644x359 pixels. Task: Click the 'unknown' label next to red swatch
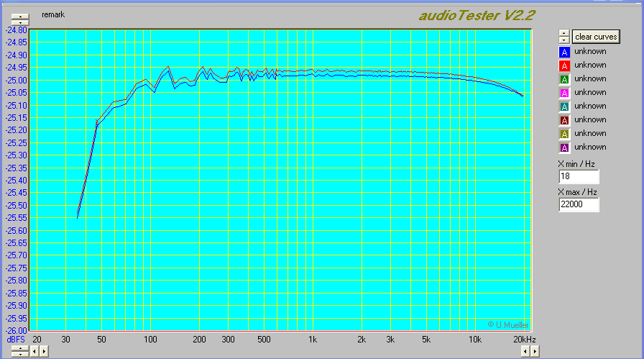(590, 65)
